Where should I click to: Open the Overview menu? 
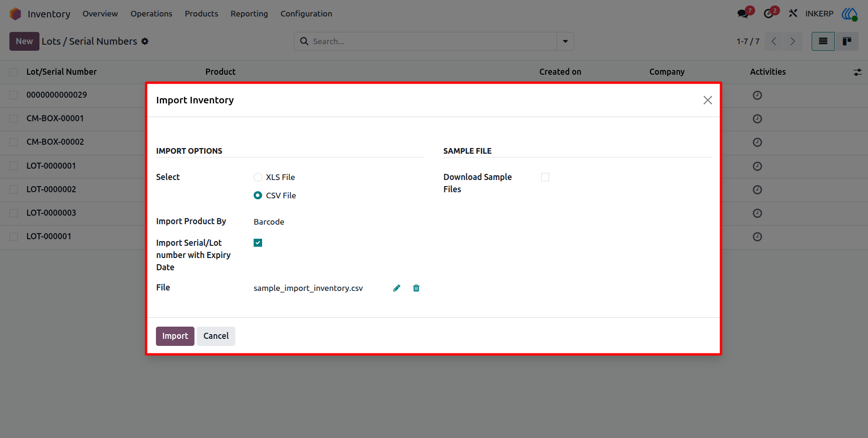(100, 14)
